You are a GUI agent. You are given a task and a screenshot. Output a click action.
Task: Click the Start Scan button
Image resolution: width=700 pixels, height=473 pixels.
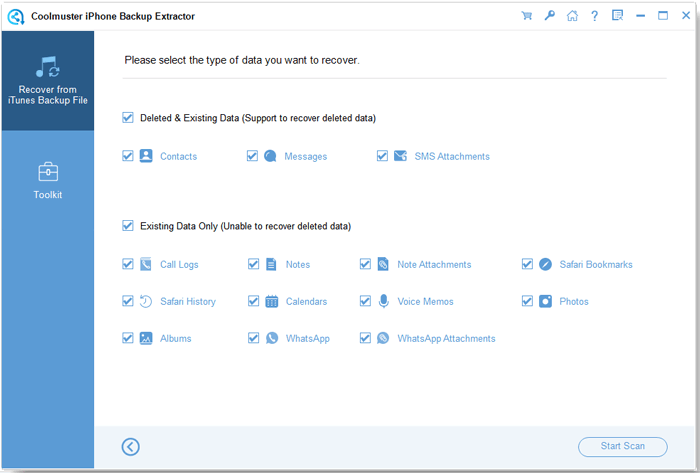pyautogui.click(x=623, y=447)
